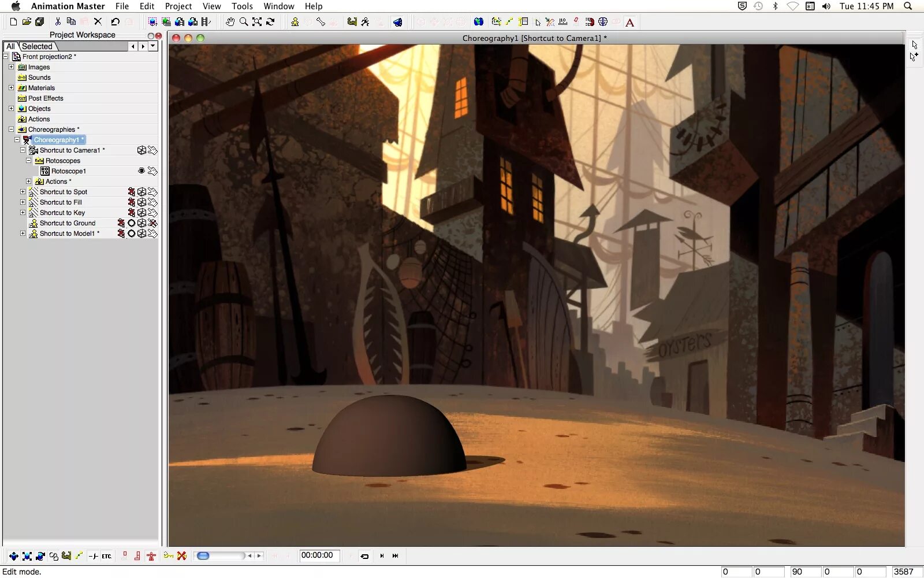924x578 pixels.
Task: Expand Shortcut to Spot item
Action: [x=23, y=192]
